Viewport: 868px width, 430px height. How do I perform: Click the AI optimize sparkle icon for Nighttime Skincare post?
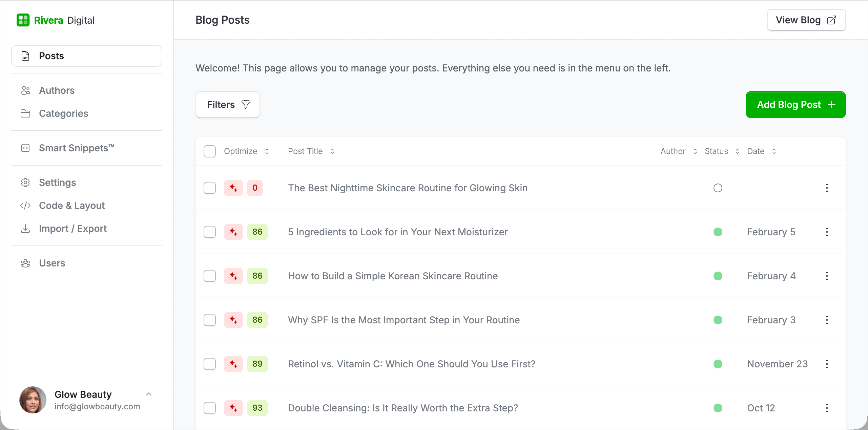coord(233,188)
